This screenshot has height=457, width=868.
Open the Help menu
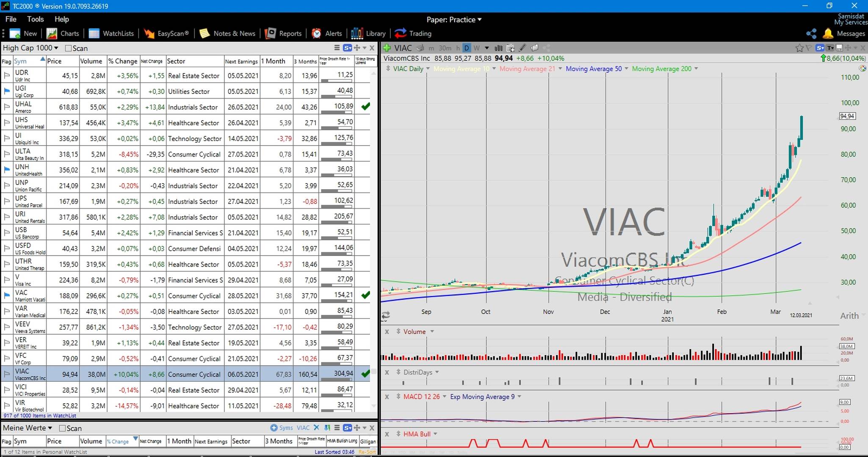[61, 19]
